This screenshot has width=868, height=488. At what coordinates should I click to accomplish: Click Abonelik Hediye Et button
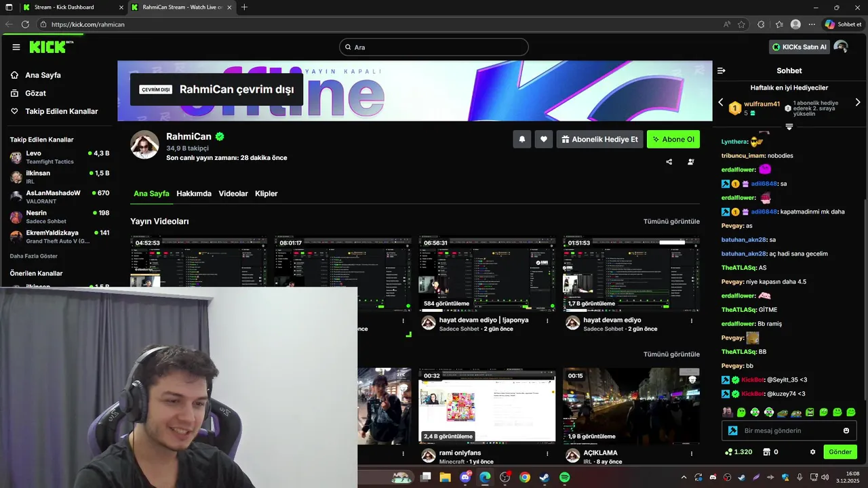pyautogui.click(x=599, y=139)
